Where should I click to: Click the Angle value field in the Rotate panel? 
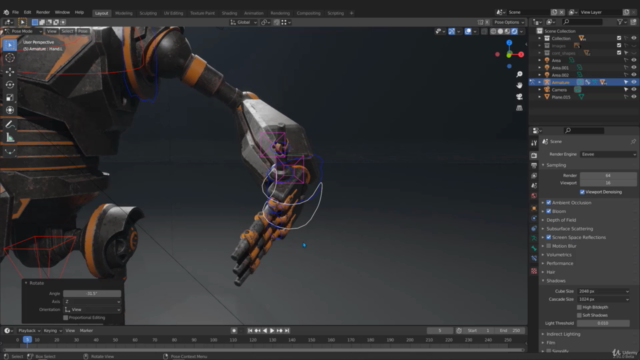[92, 293]
